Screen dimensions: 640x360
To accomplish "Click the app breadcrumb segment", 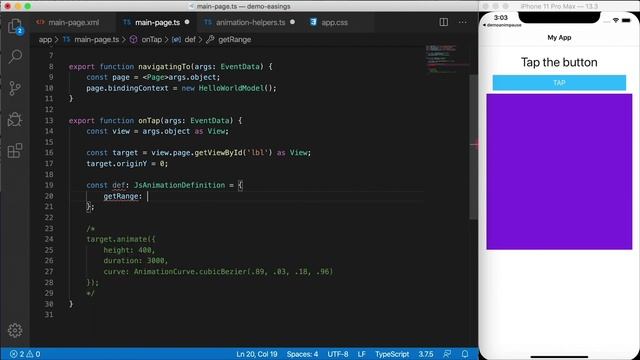I will (45, 40).
